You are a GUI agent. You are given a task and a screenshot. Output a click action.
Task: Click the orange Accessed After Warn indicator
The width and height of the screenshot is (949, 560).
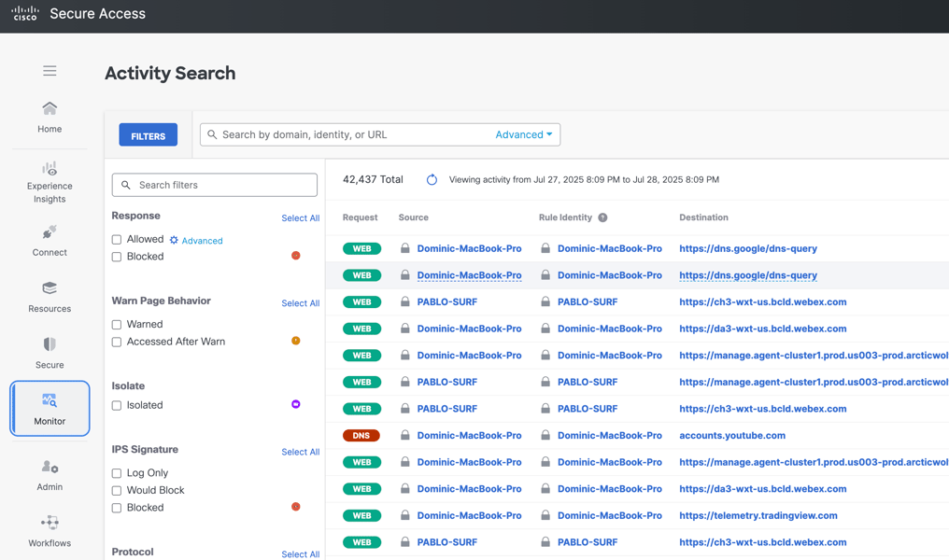coord(296,341)
